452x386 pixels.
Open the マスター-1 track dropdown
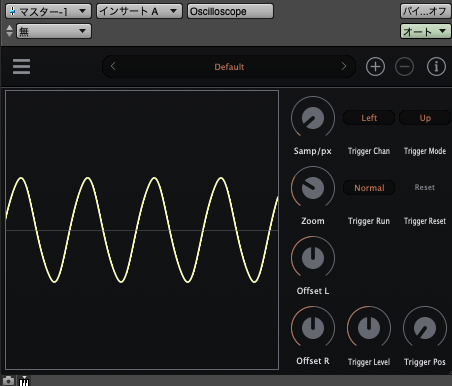(48, 11)
